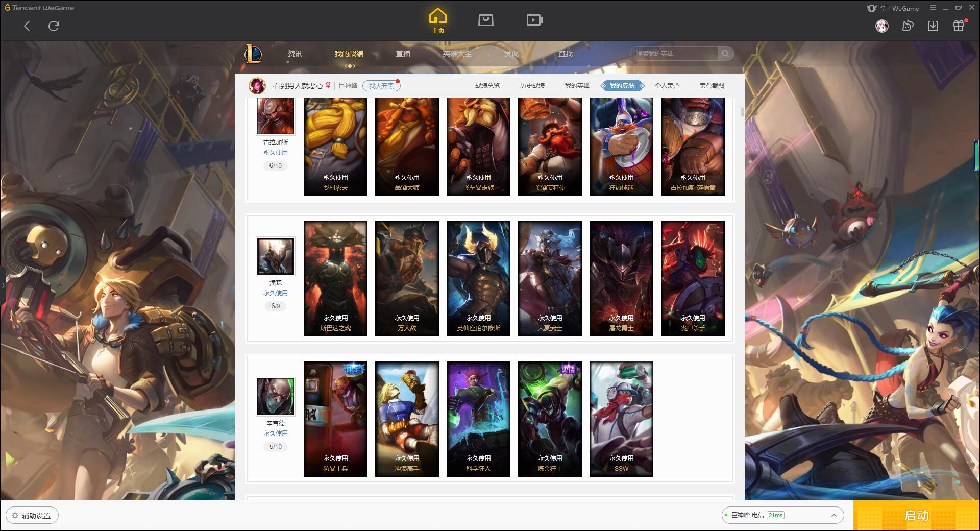Open 大夏武士 skin card
Image resolution: width=980 pixels, height=531 pixels.
550,278
